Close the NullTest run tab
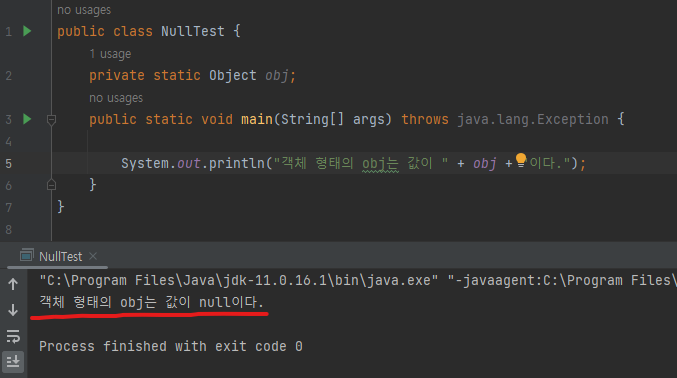Image resolution: width=677 pixels, height=378 pixels. (x=93, y=256)
